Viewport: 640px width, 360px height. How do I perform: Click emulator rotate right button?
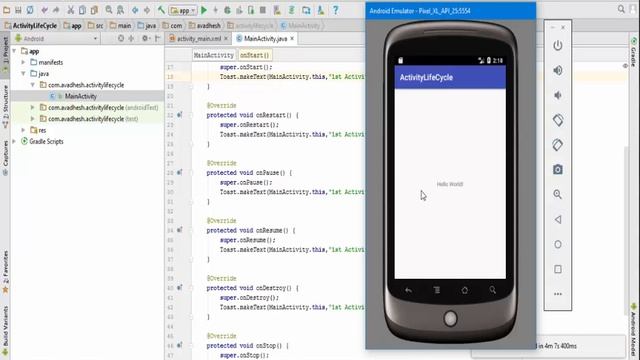tap(558, 145)
